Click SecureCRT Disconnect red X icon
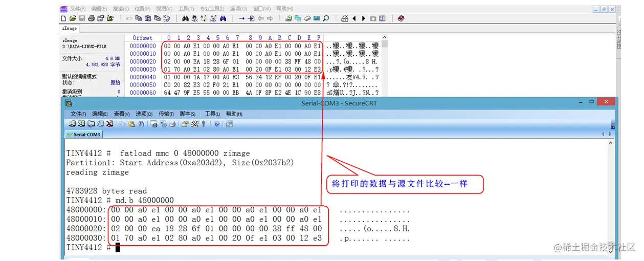 [109, 124]
